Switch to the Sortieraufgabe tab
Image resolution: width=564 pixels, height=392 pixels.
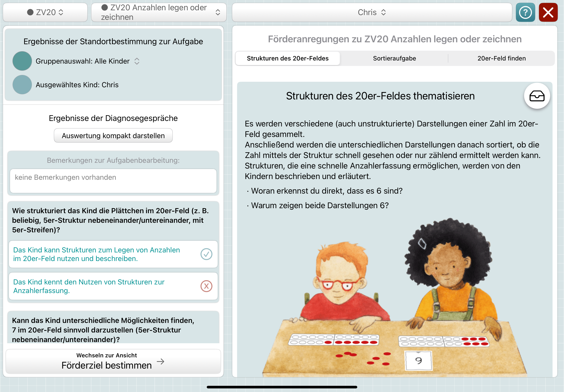pyautogui.click(x=394, y=59)
